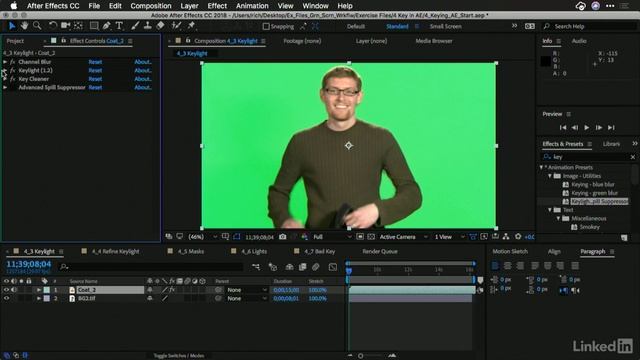Open the graph editor icon in timeline
The width and height of the screenshot is (640, 360).
point(333,267)
